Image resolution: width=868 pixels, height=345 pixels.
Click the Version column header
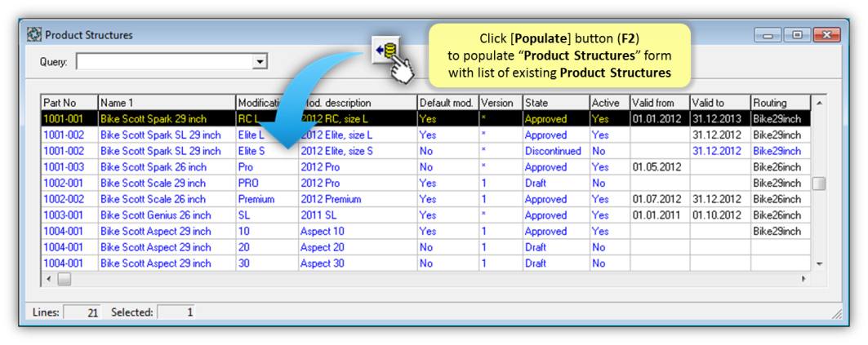point(501,103)
